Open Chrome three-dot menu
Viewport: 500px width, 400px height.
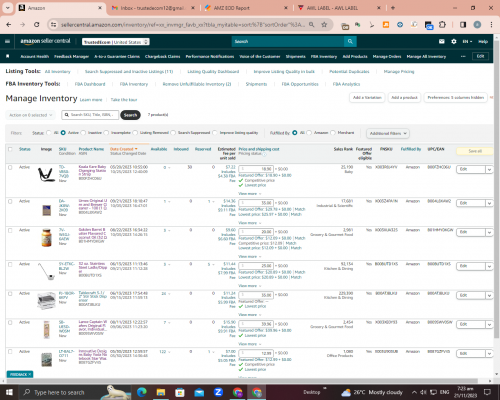pyautogui.click(x=491, y=25)
